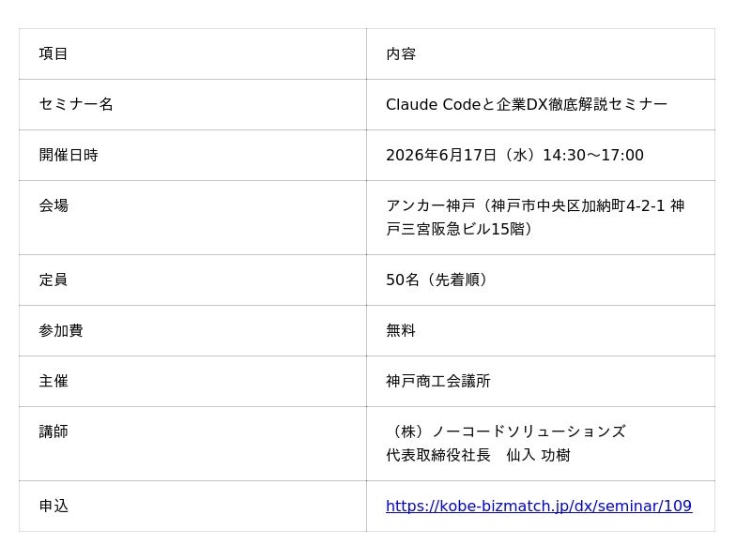Select the 講師 label cell
Screen dimensions: 751x560
[54, 432]
